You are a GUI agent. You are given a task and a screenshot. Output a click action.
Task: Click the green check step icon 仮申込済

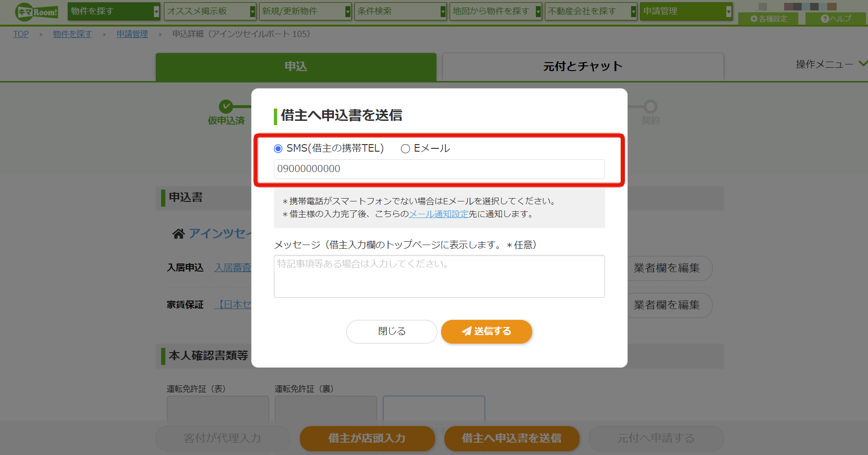(x=226, y=106)
